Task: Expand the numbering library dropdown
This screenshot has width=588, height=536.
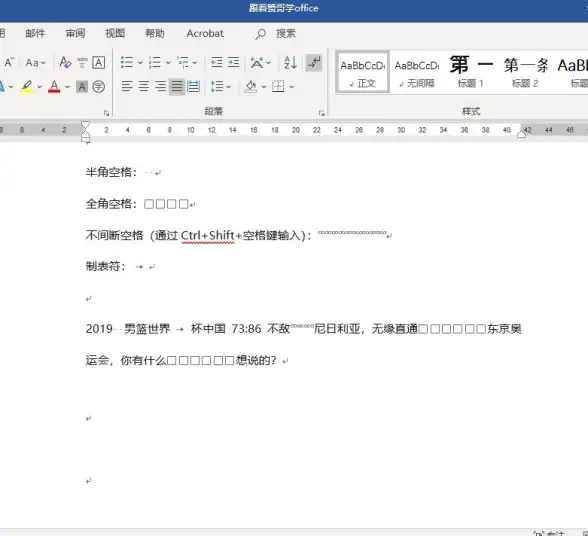Action: click(168, 63)
